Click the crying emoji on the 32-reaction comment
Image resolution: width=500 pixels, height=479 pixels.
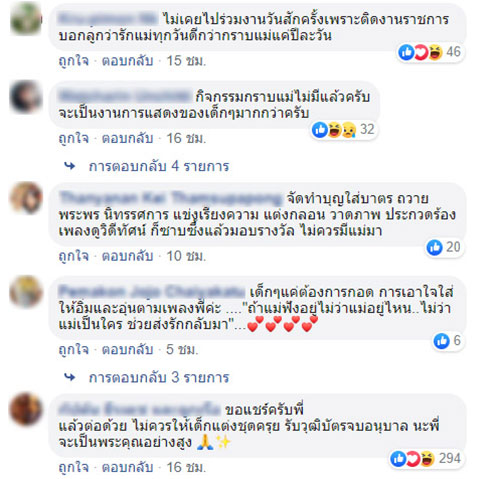click(x=348, y=130)
